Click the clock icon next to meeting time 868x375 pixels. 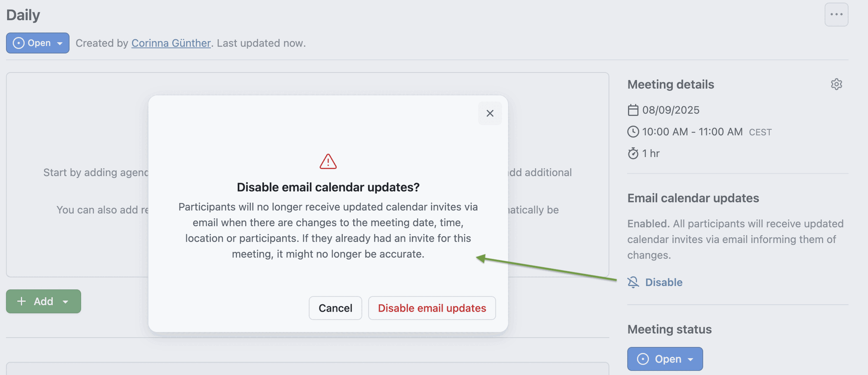tap(633, 132)
